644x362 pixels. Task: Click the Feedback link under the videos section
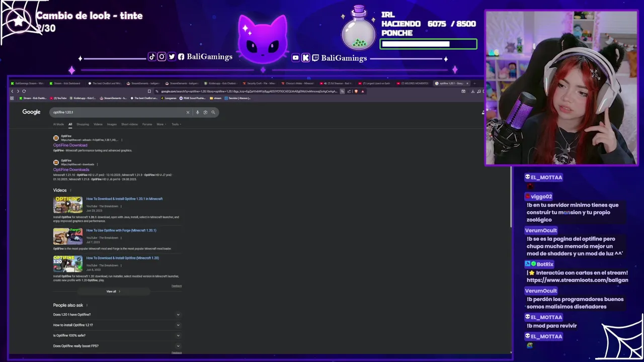177,286
